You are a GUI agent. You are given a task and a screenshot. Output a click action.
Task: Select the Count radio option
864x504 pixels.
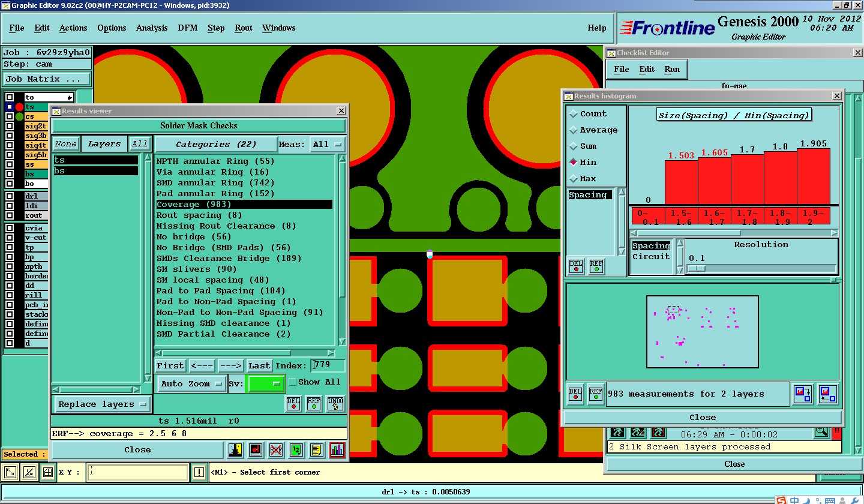573,114
